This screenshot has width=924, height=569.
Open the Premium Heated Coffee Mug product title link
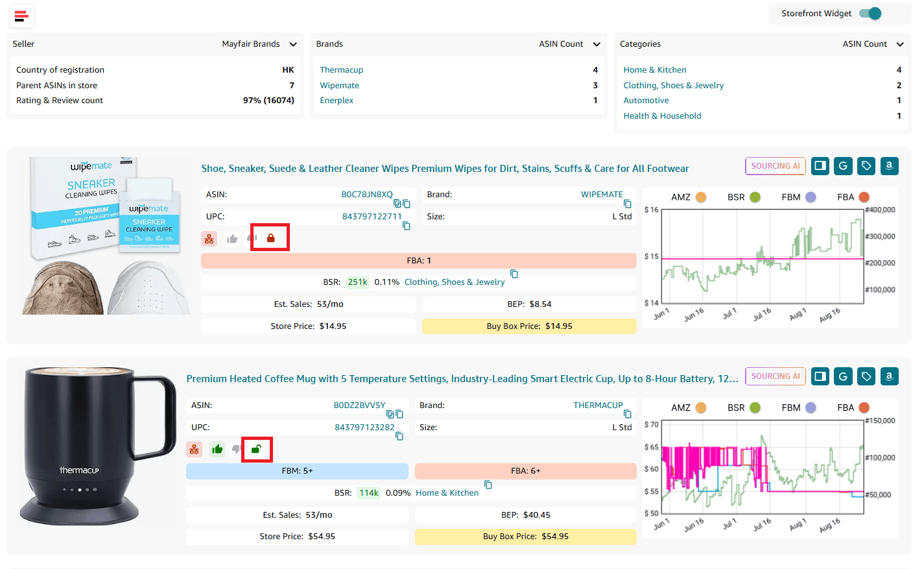(x=462, y=379)
